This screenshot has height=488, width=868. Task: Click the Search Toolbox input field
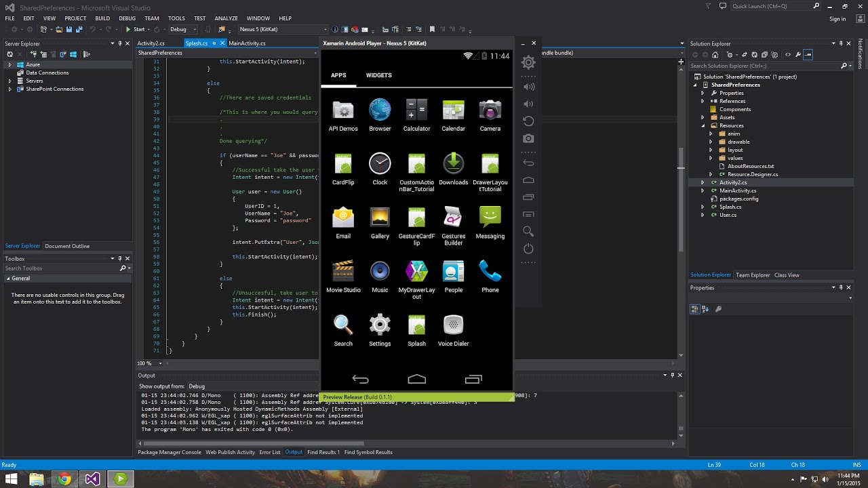point(61,268)
